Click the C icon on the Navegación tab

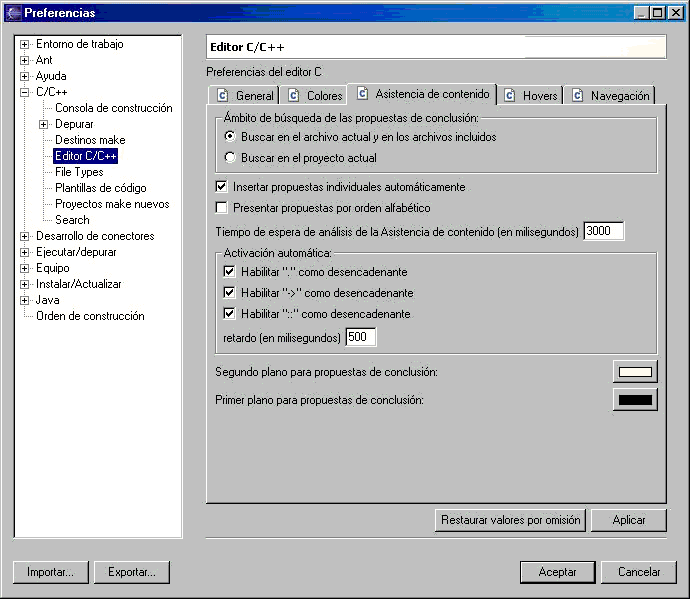[x=578, y=96]
